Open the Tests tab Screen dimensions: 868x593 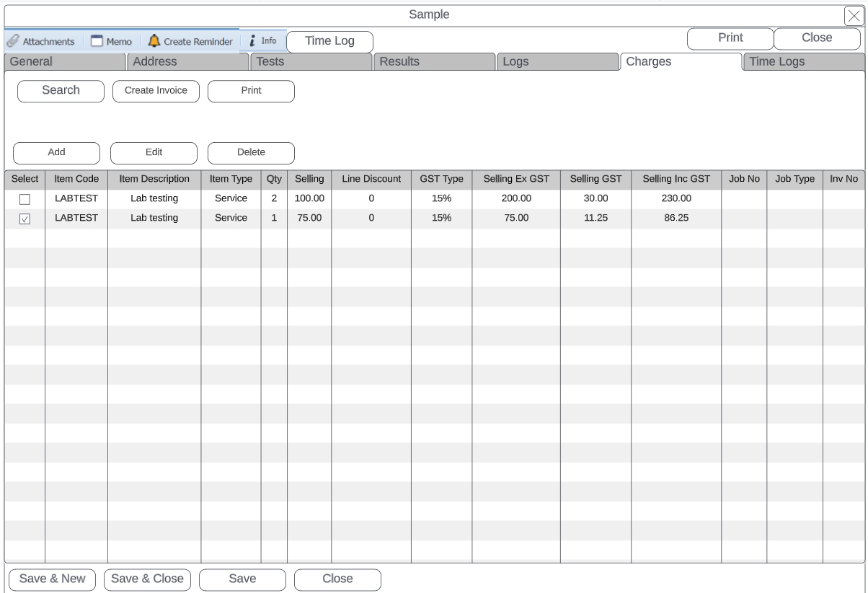[310, 62]
